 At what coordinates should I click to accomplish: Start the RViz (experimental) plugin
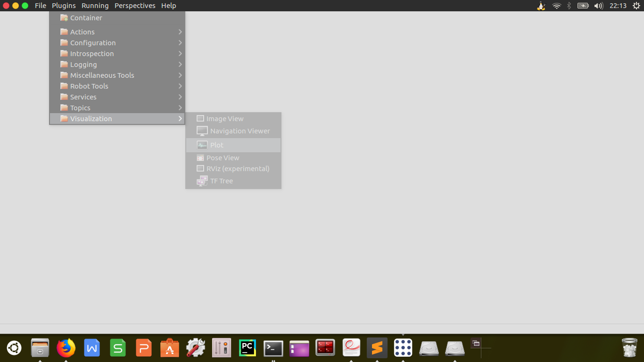click(x=238, y=169)
